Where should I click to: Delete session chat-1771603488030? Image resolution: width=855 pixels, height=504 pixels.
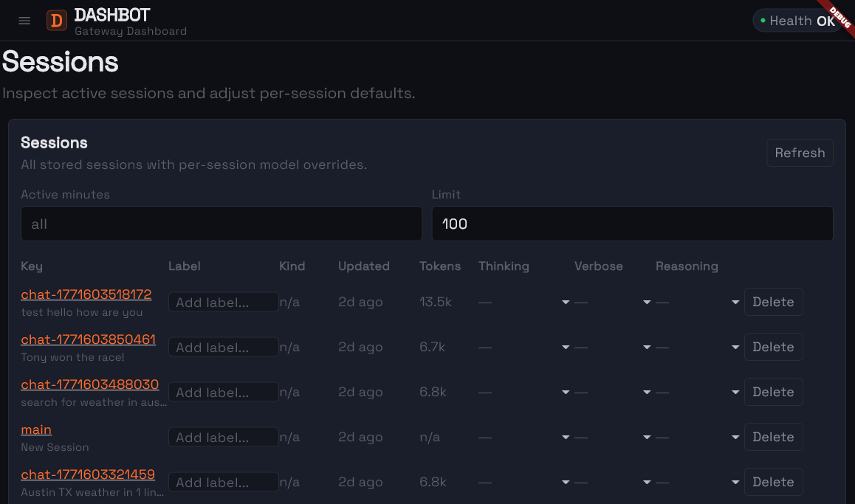[773, 392]
